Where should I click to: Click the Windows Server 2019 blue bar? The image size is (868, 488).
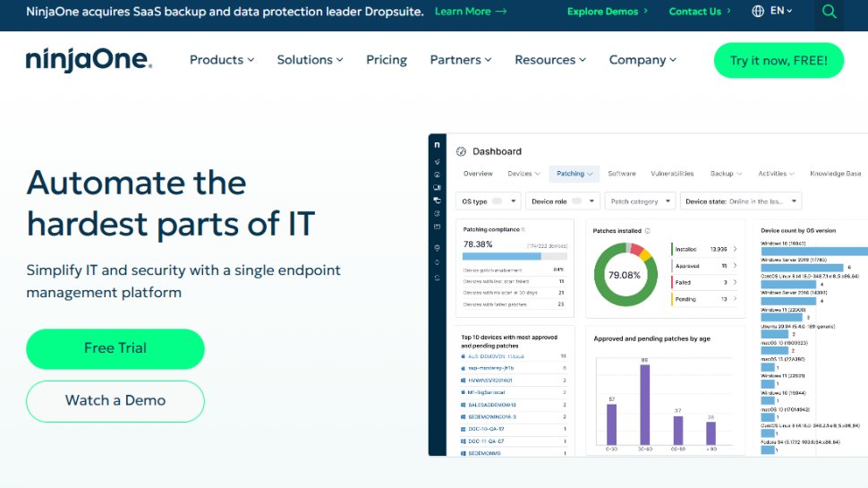[802, 268]
